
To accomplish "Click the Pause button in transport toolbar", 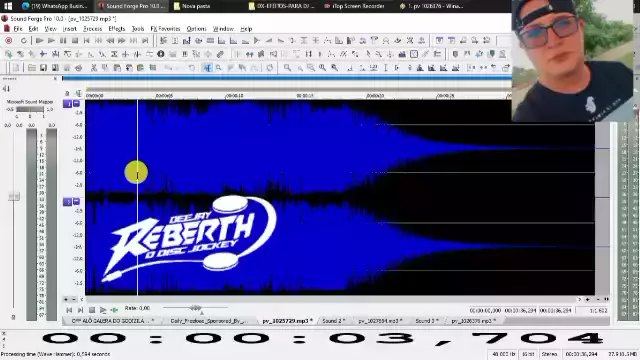I will 63,40.
